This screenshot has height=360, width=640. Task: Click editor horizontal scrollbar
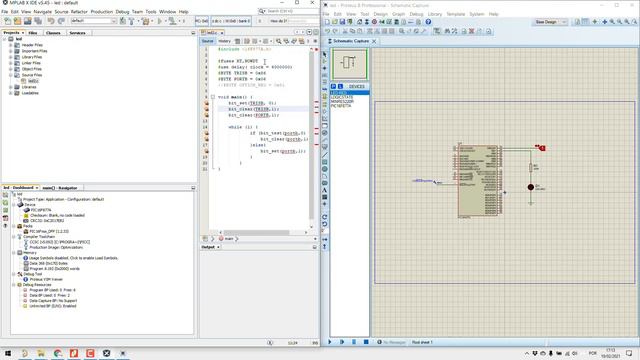tap(256, 232)
